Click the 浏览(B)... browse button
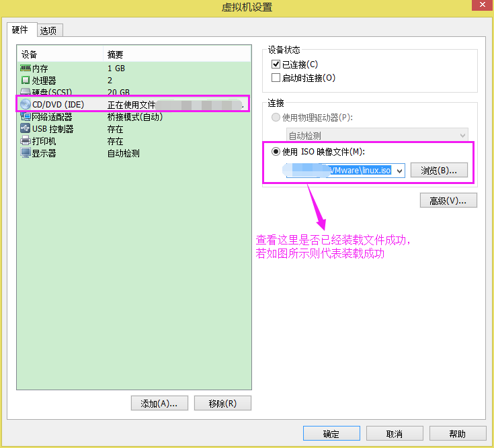 [x=439, y=171]
